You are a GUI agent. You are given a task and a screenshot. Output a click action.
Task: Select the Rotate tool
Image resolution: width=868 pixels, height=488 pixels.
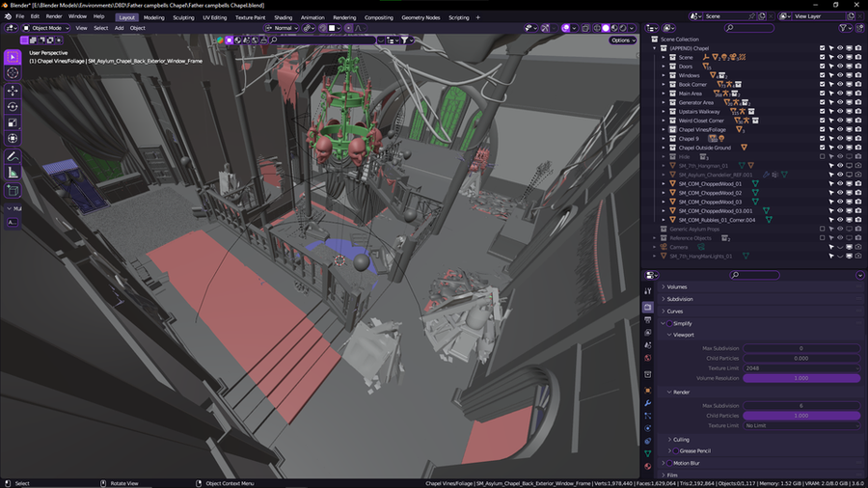(13, 106)
